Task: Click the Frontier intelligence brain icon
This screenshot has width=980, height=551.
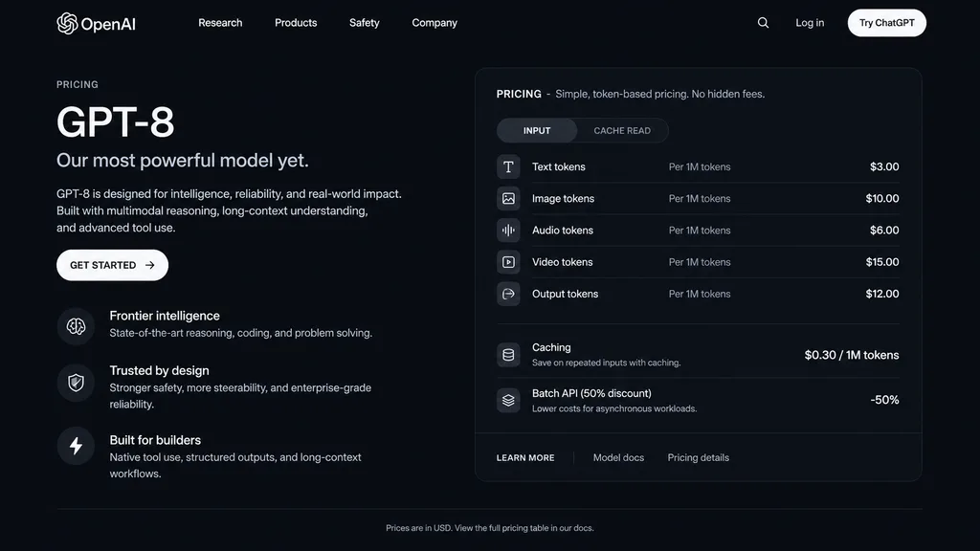Action: (x=76, y=326)
